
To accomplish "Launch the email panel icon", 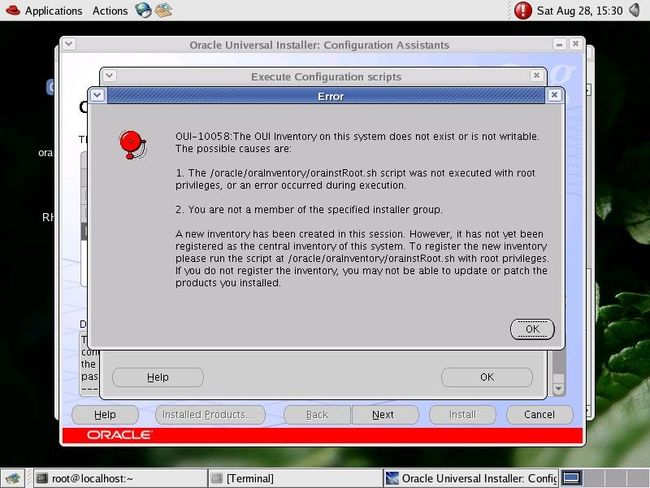I will click(163, 10).
